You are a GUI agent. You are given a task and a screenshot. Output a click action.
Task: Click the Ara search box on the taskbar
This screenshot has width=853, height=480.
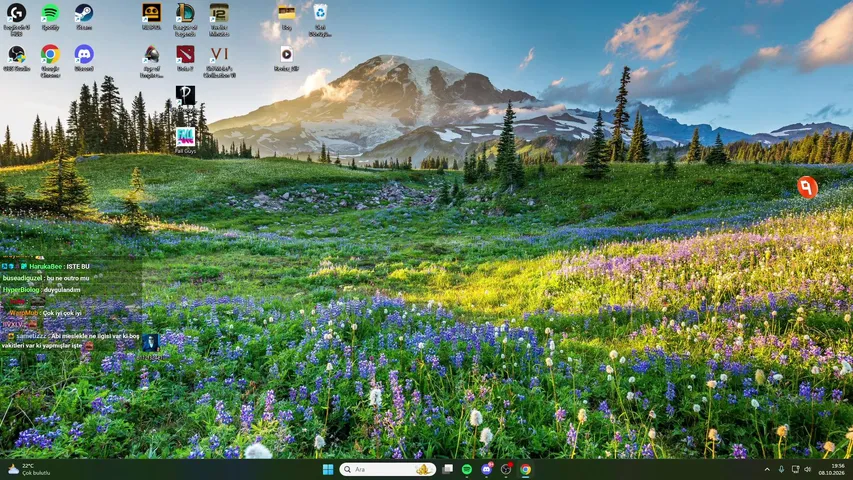[x=387, y=469]
